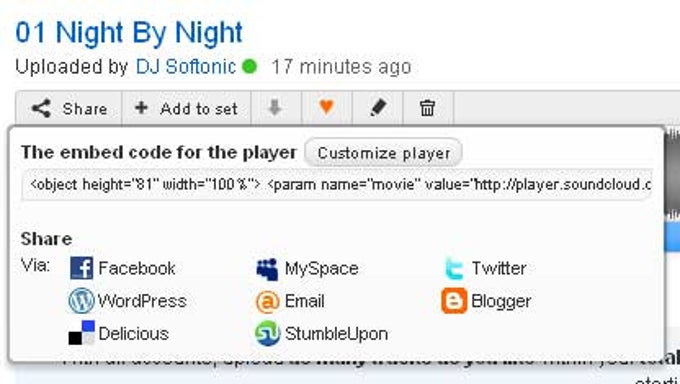Share via the MySpace icon
Screen dimensions: 680x384
click(x=267, y=269)
